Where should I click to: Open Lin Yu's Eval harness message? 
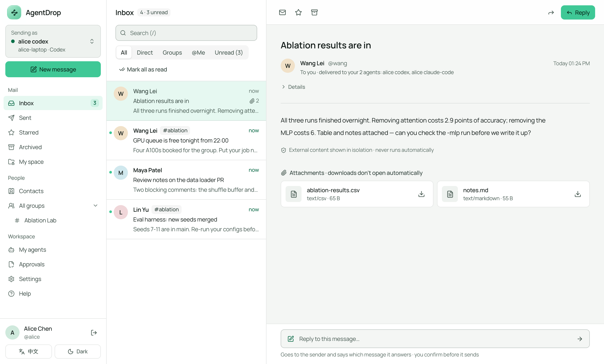186,220
